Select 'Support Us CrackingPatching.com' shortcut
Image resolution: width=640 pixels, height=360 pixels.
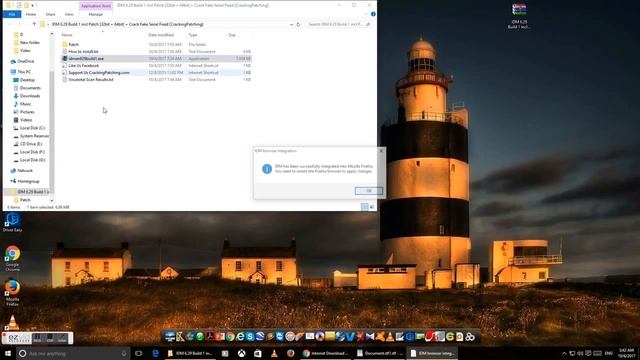[98, 73]
